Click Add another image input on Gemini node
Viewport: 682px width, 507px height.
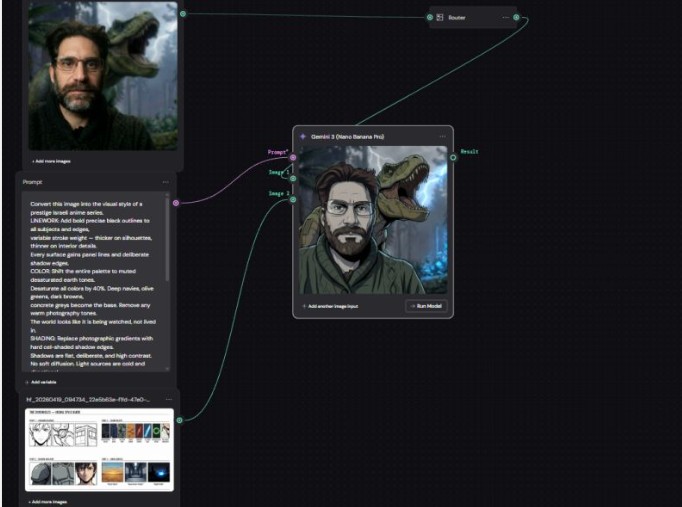(330, 306)
